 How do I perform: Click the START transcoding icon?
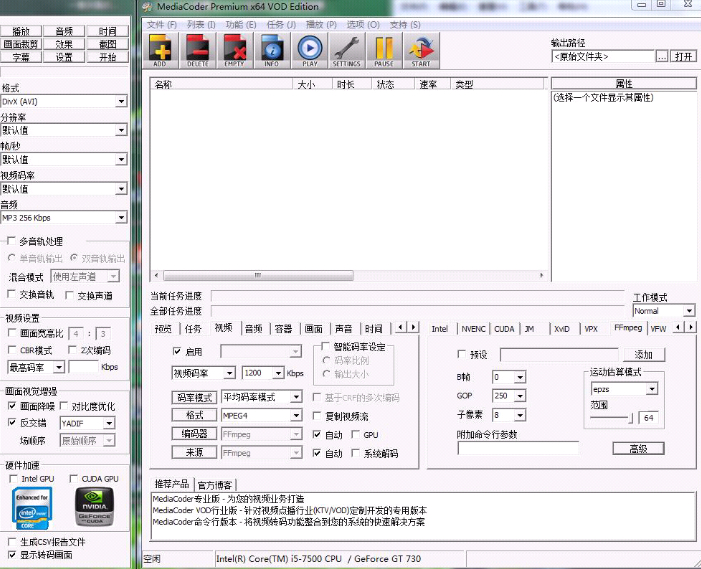click(x=421, y=50)
